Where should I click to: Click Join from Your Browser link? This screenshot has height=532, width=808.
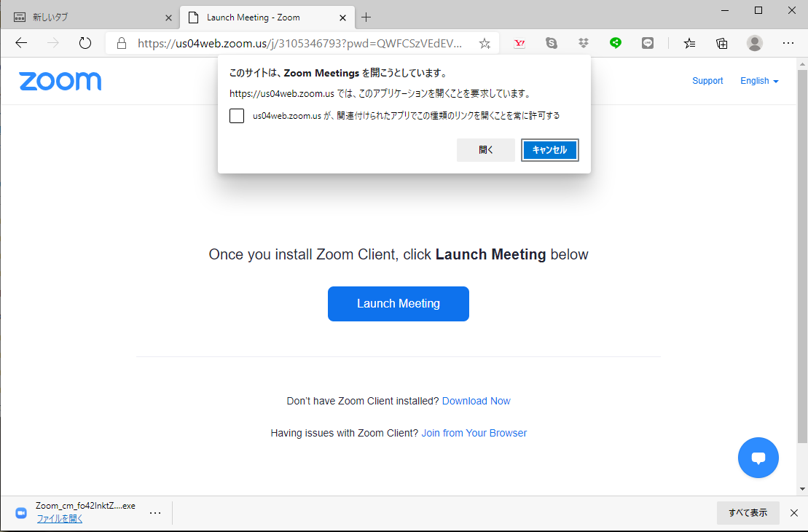(x=474, y=433)
